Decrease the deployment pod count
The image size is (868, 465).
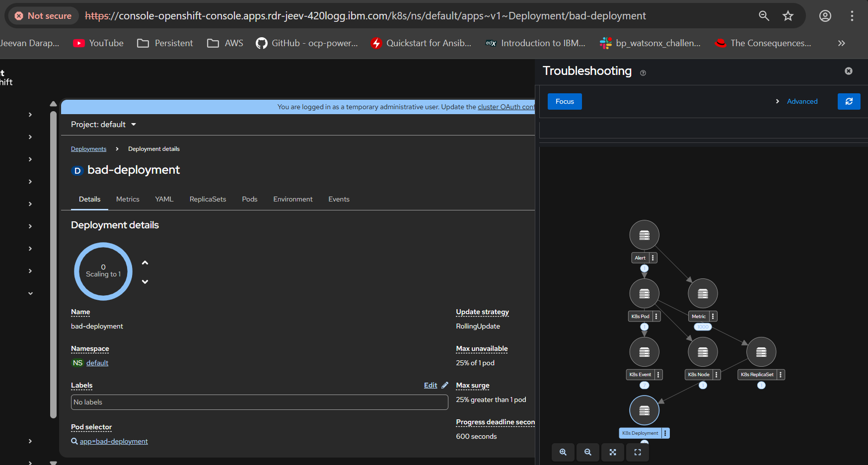[x=145, y=282]
